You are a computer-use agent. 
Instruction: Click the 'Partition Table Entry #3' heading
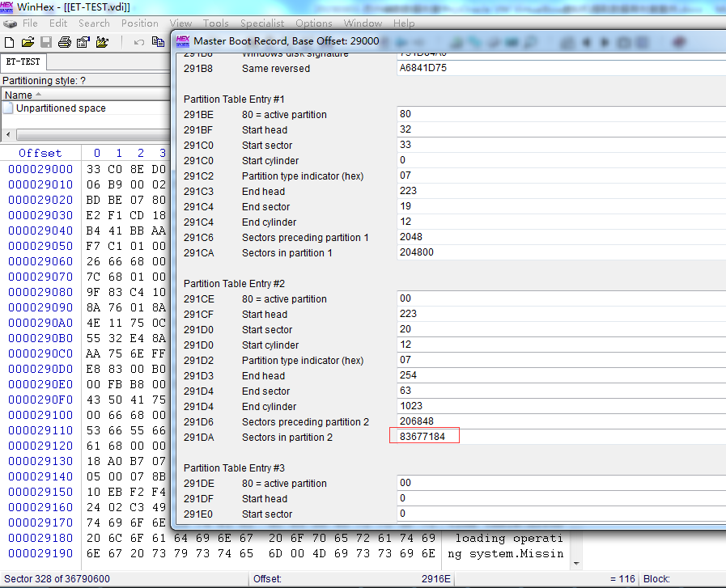(x=234, y=468)
